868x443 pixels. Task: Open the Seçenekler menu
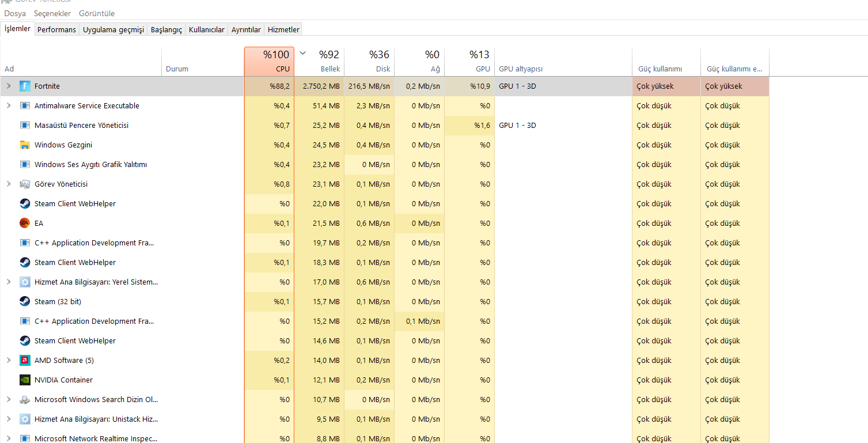pos(52,13)
